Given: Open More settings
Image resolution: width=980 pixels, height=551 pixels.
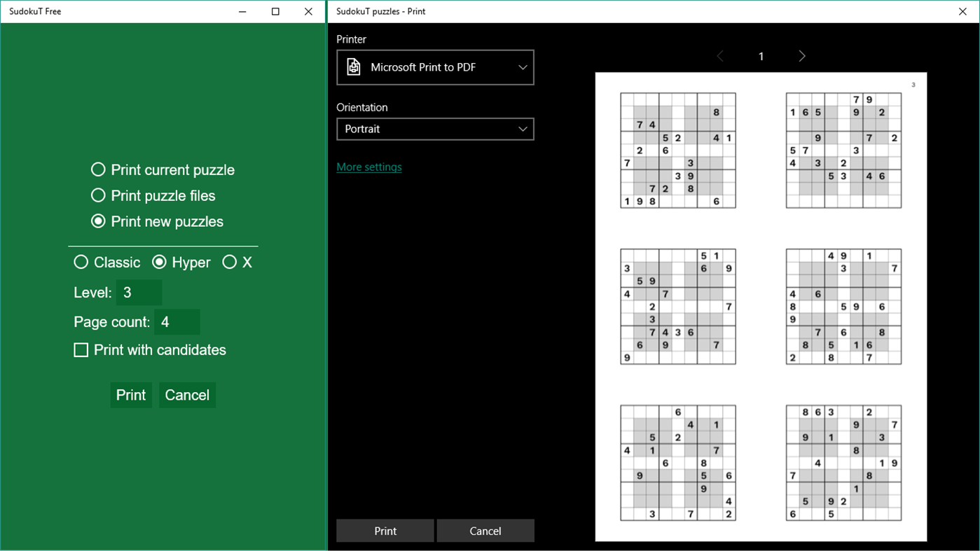Looking at the screenshot, I should coord(369,167).
